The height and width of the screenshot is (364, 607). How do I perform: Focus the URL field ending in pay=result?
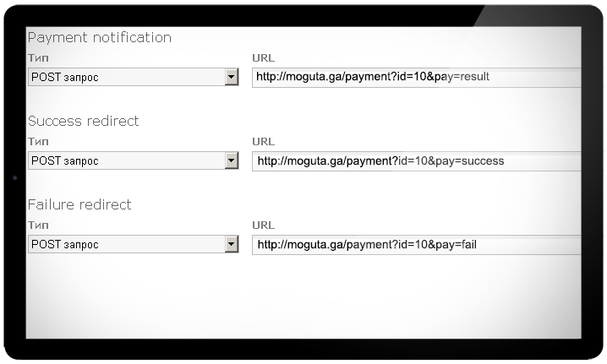click(x=416, y=77)
